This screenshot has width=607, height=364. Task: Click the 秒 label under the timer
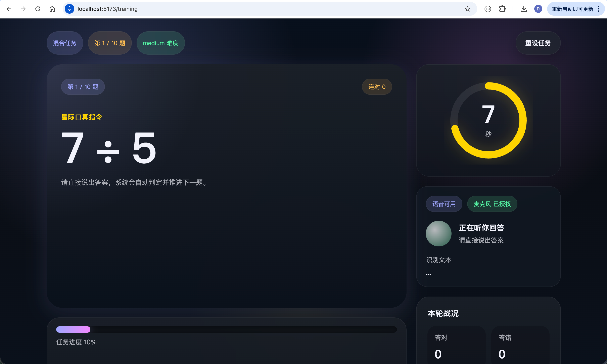pos(488,134)
